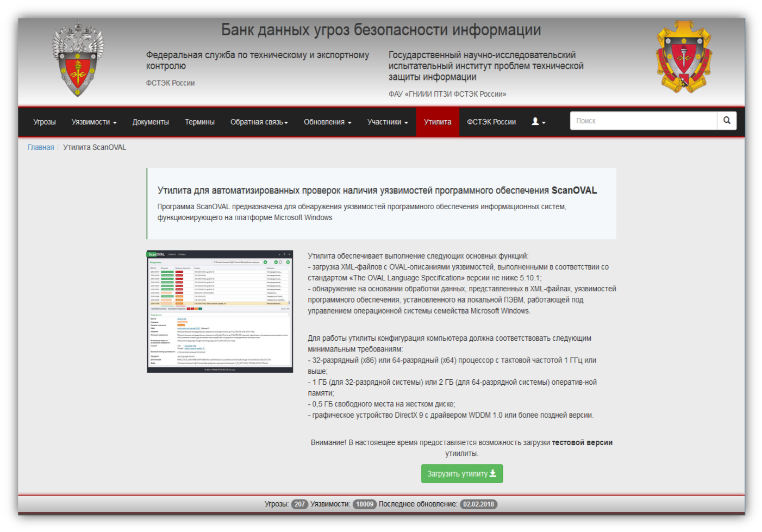Click the magnifying glass search button
The image size is (762, 532).
(727, 121)
